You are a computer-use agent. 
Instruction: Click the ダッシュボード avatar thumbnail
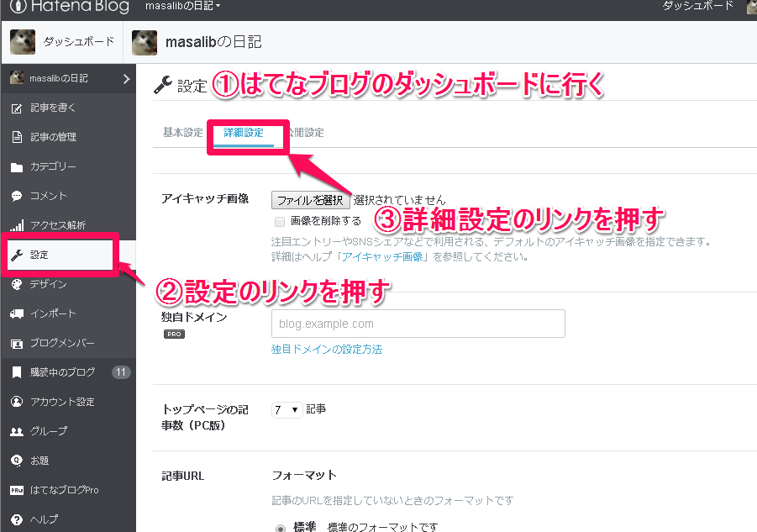coord(23,42)
